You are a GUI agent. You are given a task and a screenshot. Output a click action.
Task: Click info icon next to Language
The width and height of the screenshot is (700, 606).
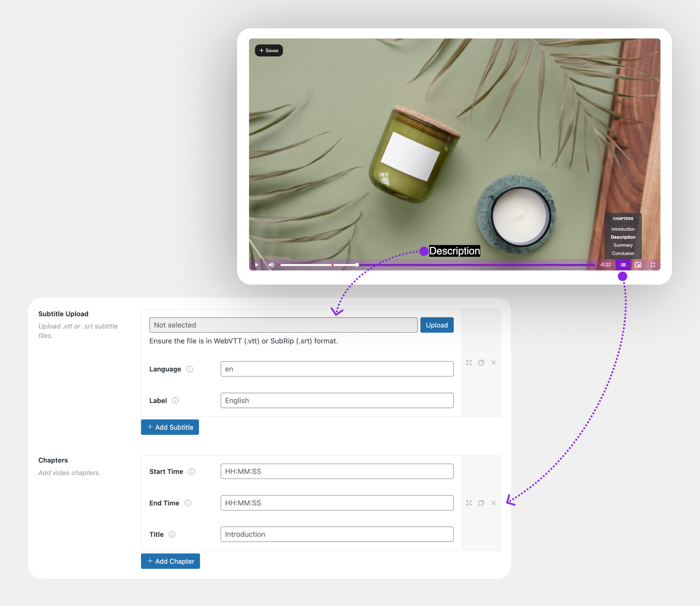189,369
